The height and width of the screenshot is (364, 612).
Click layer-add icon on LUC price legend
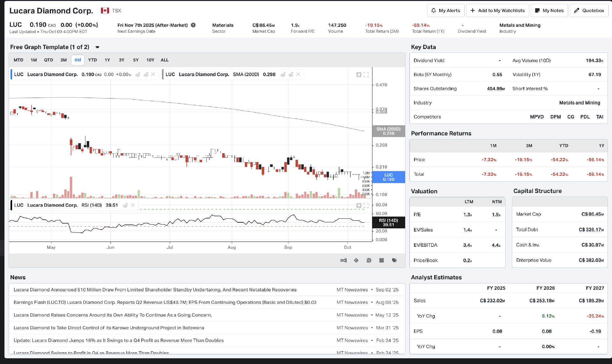pyautogui.click(x=138, y=75)
